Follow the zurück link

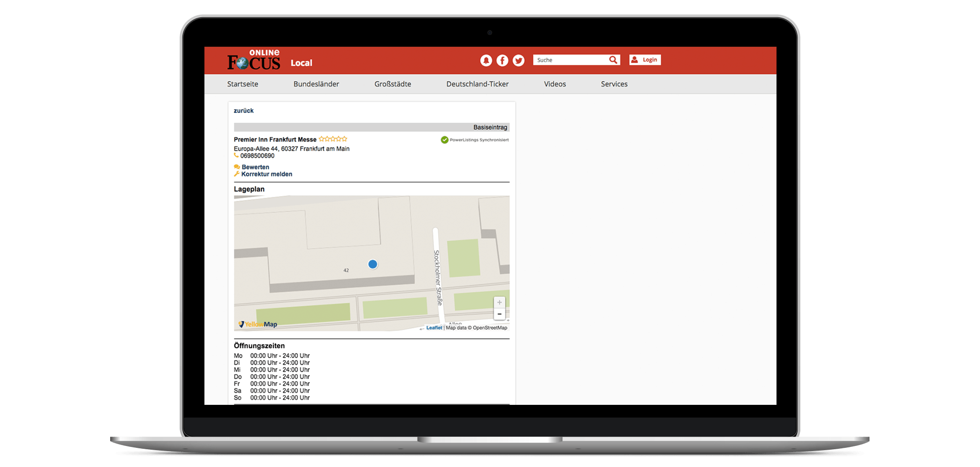click(x=244, y=111)
